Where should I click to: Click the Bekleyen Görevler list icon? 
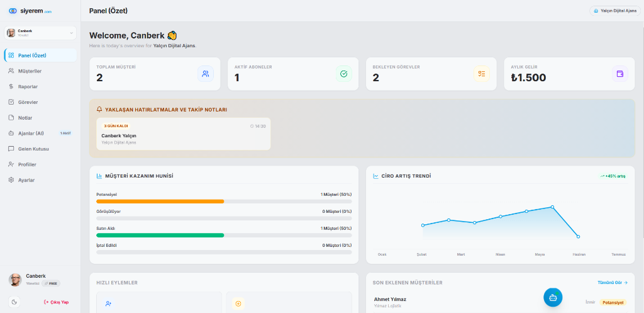[x=482, y=74]
